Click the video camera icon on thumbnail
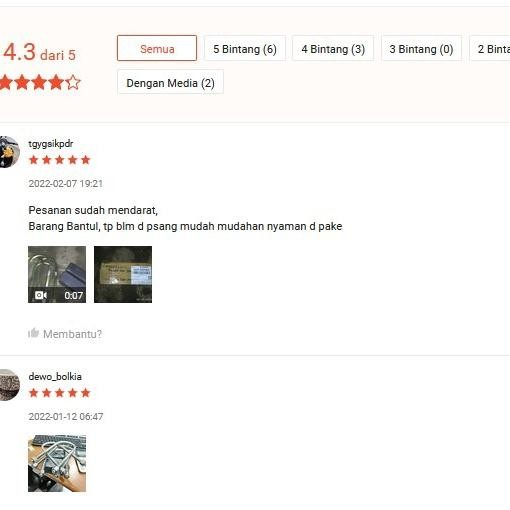510x510 pixels. [x=41, y=295]
